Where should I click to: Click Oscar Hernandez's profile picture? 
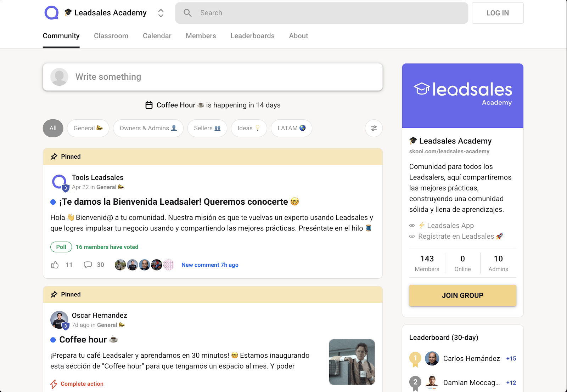[x=59, y=319]
